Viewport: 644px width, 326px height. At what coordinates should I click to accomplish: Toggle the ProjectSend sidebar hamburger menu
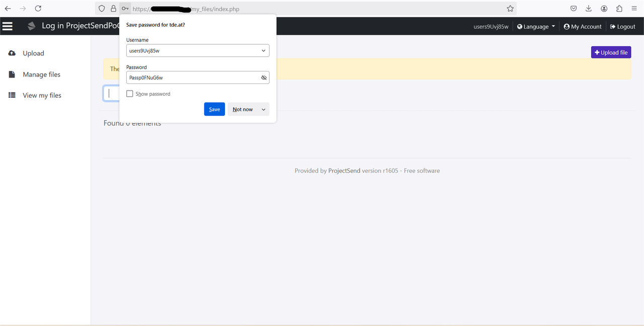(8, 26)
